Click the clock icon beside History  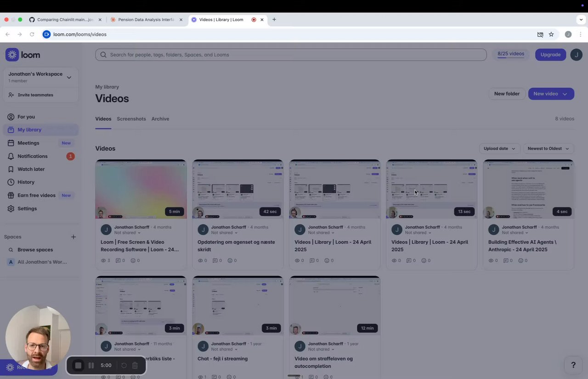click(11, 182)
